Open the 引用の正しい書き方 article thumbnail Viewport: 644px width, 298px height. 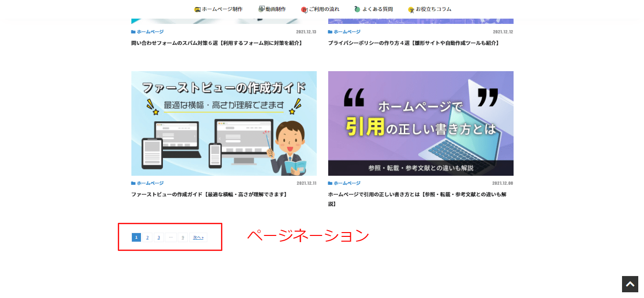(x=420, y=123)
